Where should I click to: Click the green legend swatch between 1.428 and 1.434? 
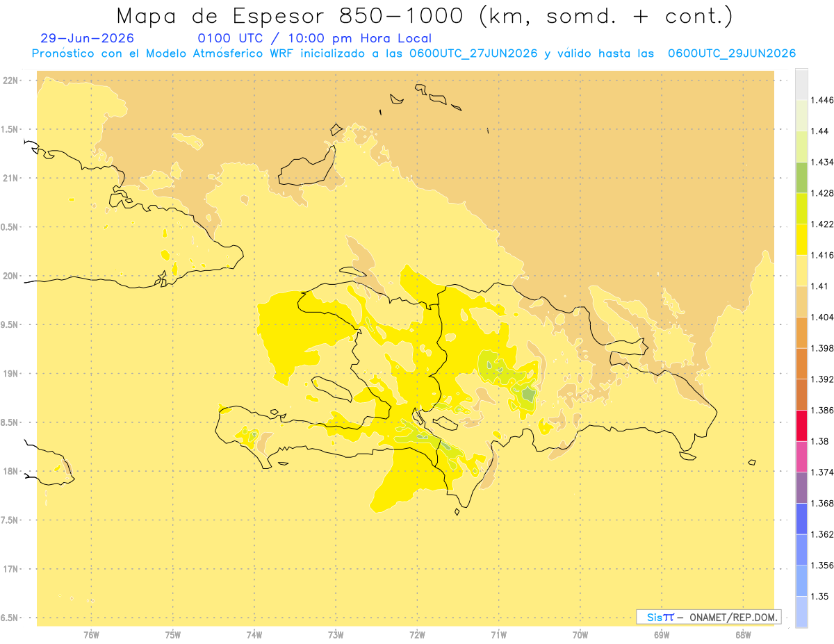(x=801, y=178)
